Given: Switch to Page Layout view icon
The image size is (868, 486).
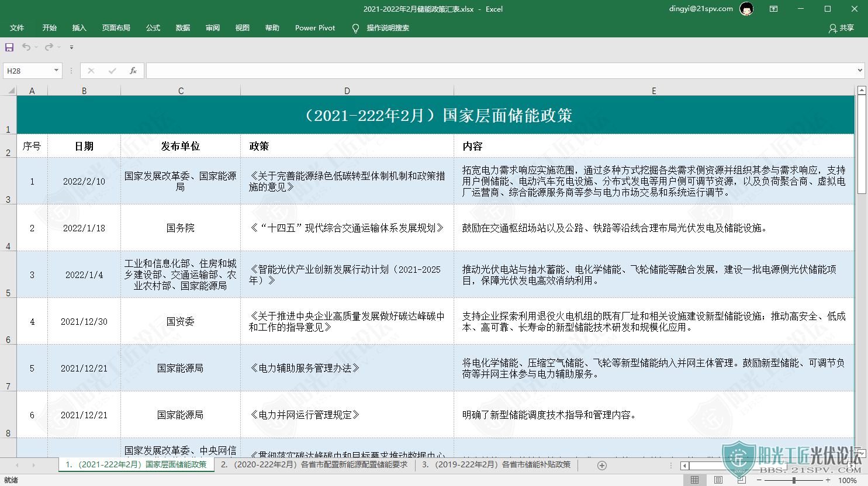Looking at the screenshot, I should pyautogui.click(x=718, y=480).
